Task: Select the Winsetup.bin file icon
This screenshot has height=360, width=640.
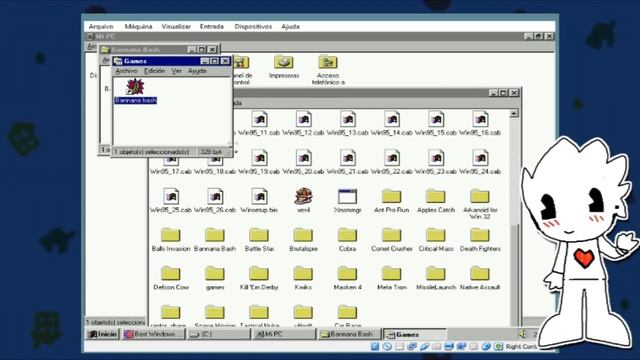Action: (259, 197)
